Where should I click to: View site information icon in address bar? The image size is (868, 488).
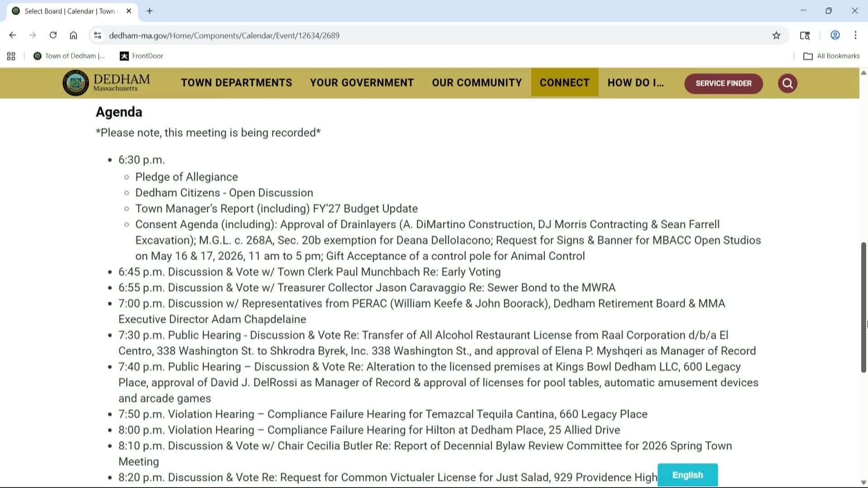(97, 35)
